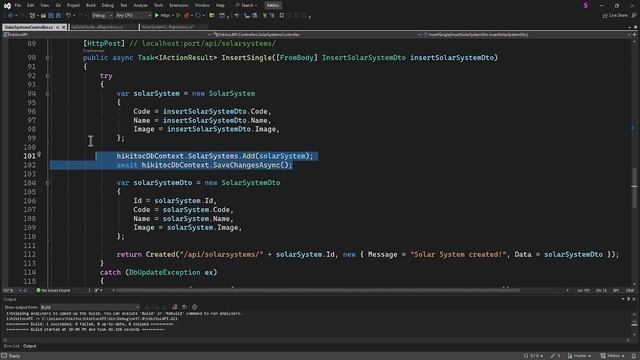Image resolution: width=640 pixels, height=360 pixels.
Task: Switch to the Output tab at bottom
Action: click(x=29, y=346)
